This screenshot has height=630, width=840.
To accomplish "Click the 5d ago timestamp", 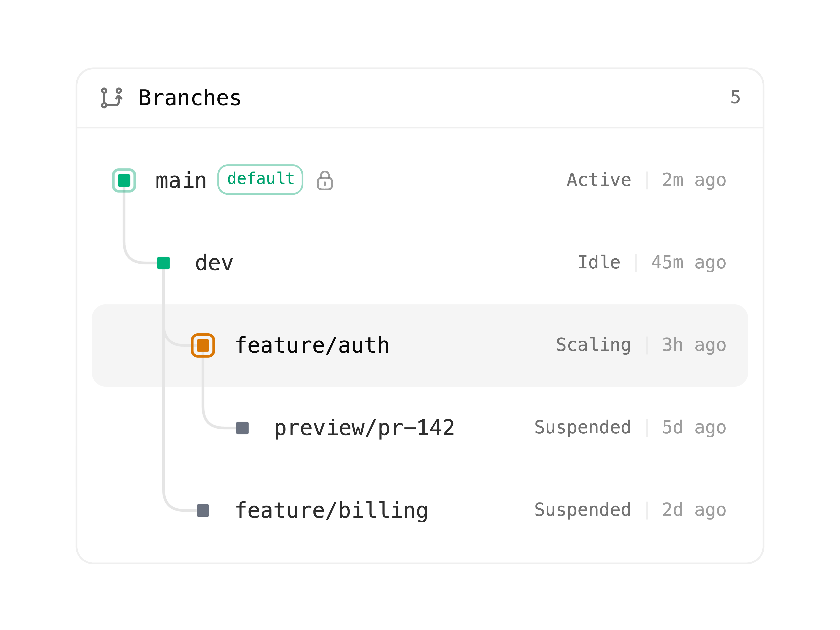I will point(694,428).
